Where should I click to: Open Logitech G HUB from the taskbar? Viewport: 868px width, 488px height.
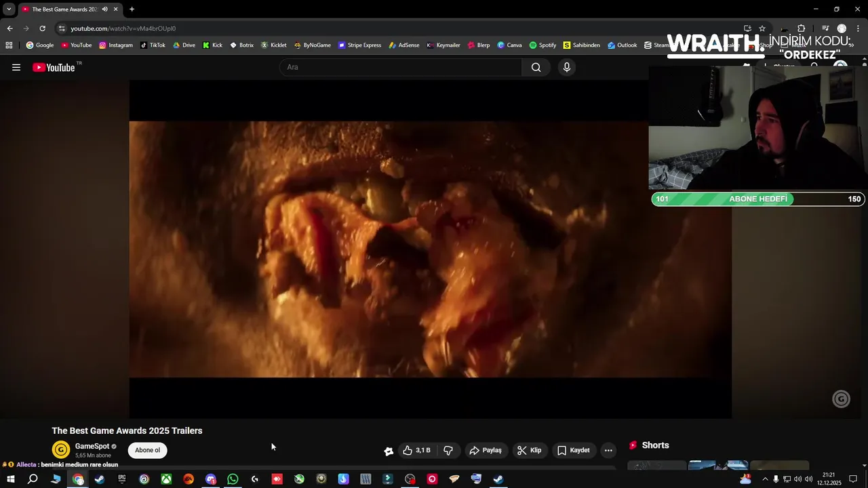click(x=255, y=479)
